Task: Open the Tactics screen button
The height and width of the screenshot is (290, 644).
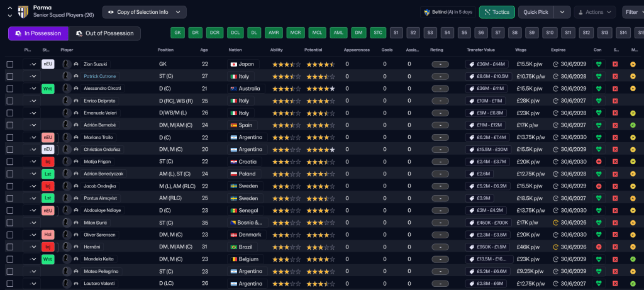Action: pyautogui.click(x=496, y=12)
